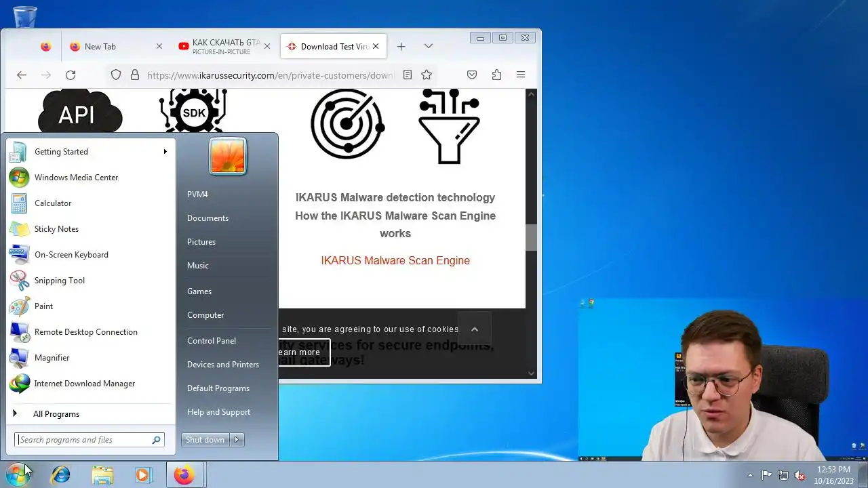List all tabs dropdown
This screenshot has width=868, height=488.
(x=429, y=46)
